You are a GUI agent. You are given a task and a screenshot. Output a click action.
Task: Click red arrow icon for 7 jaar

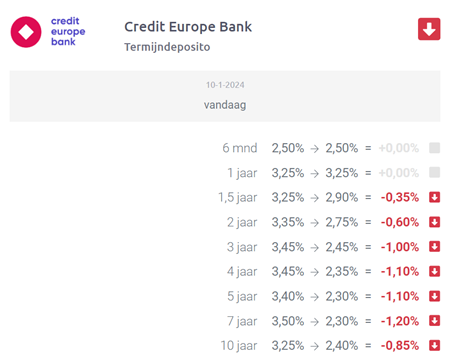pyautogui.click(x=434, y=321)
